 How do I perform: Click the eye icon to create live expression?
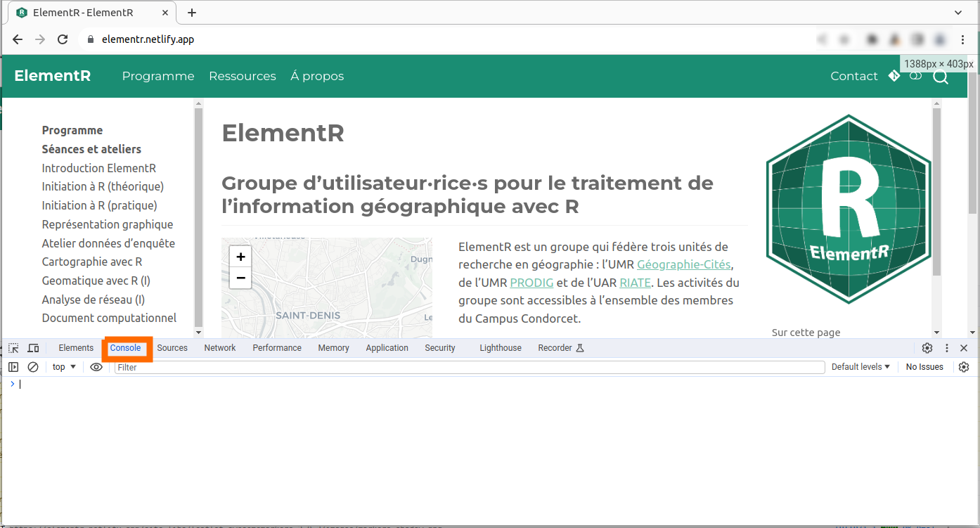pos(96,367)
